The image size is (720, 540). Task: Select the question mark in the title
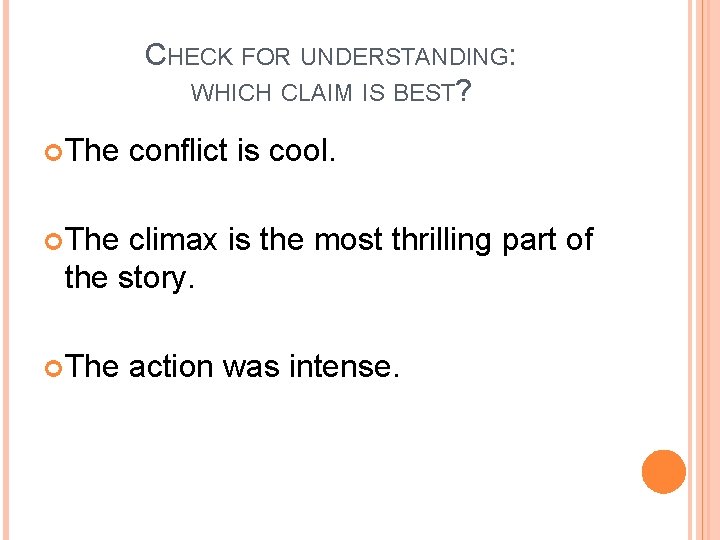coord(464,90)
